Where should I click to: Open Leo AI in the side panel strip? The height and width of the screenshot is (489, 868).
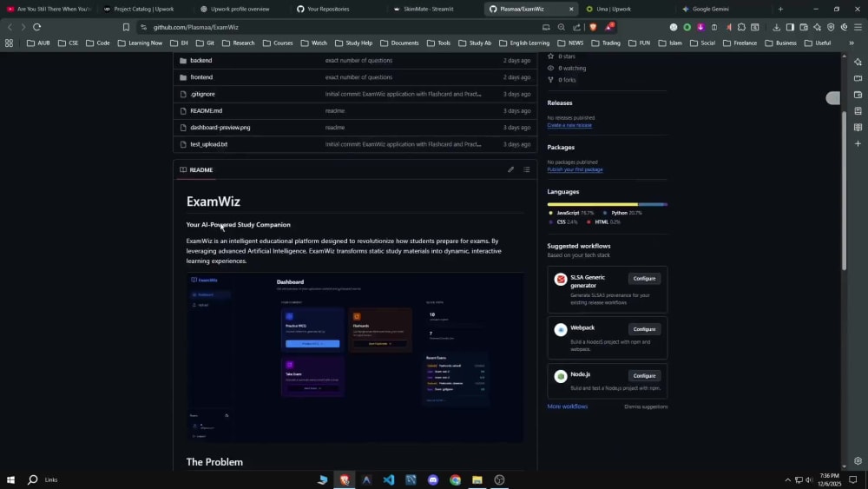tap(858, 62)
